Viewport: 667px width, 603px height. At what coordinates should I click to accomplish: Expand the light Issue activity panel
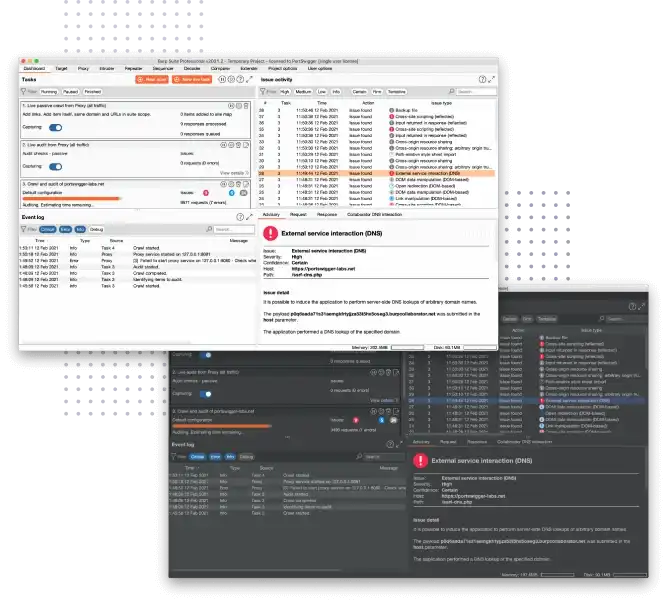pos(491,80)
